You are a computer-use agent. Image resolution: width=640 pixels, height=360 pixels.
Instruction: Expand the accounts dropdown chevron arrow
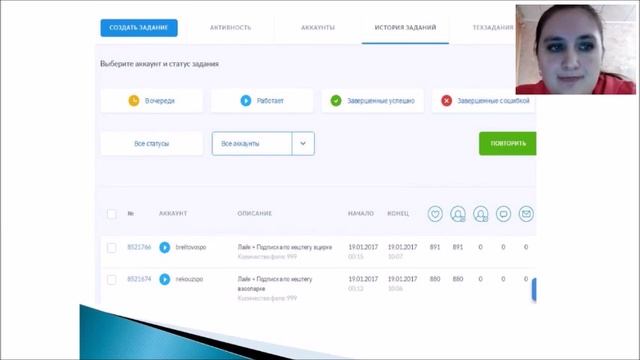pyautogui.click(x=303, y=144)
